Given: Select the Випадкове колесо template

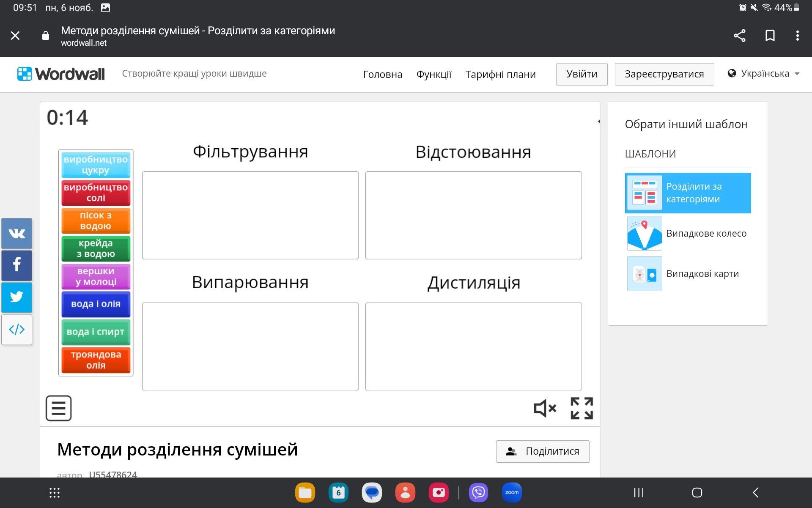Looking at the screenshot, I should tap(688, 233).
